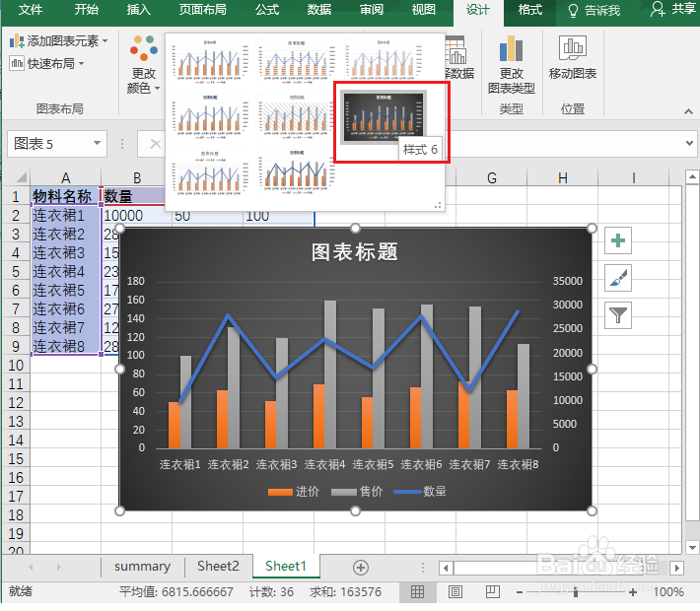Click the zoom in plus button
The image size is (700, 611).
(633, 592)
